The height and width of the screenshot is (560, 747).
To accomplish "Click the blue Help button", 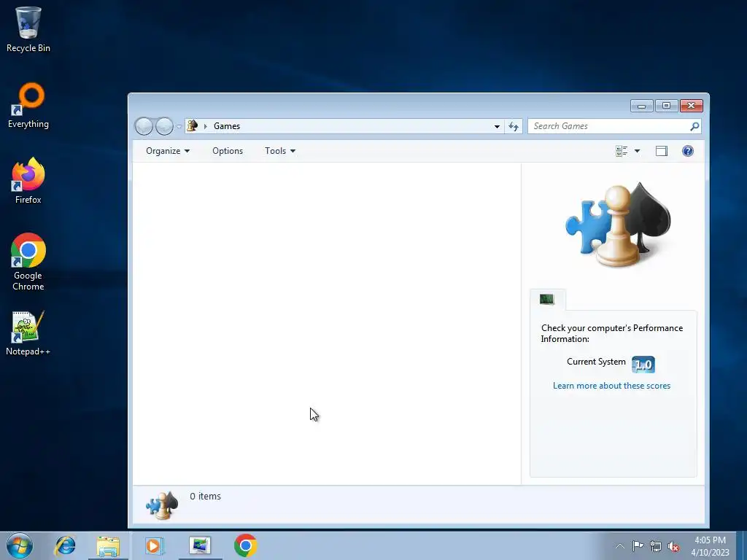I will tap(687, 151).
